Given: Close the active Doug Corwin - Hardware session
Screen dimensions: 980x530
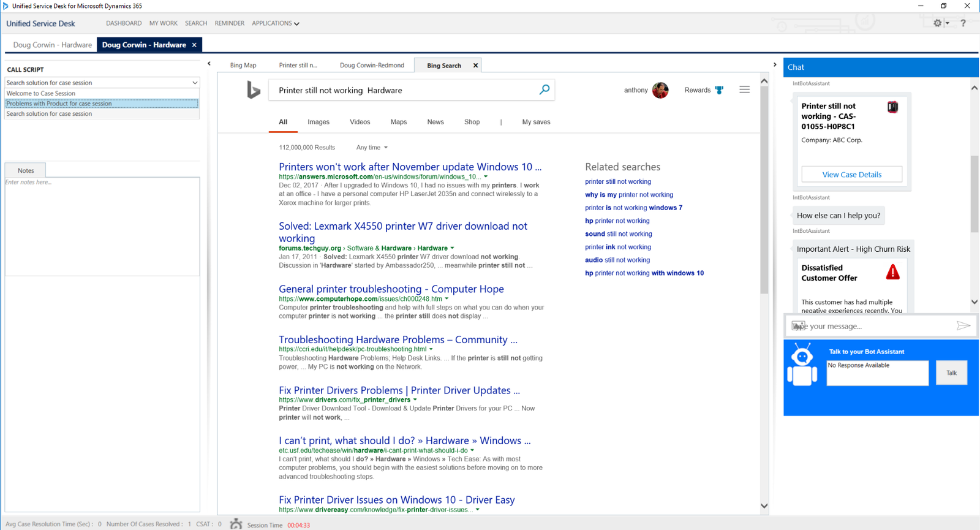Looking at the screenshot, I should coord(194,45).
